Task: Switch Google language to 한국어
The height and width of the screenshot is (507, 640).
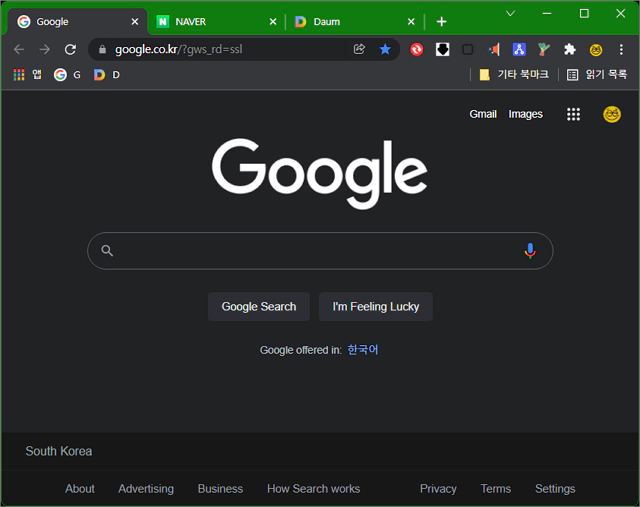Action: [x=363, y=350]
